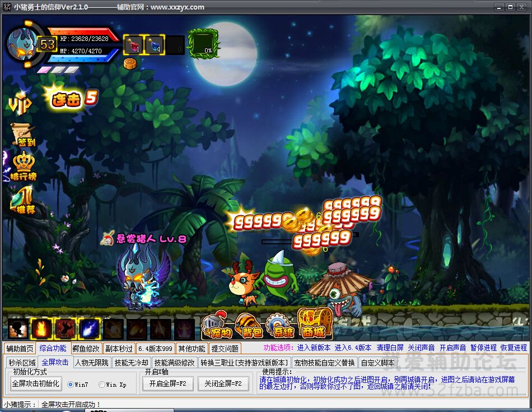Select the Win7 radio button
This screenshot has height=412, width=532.
71,385
